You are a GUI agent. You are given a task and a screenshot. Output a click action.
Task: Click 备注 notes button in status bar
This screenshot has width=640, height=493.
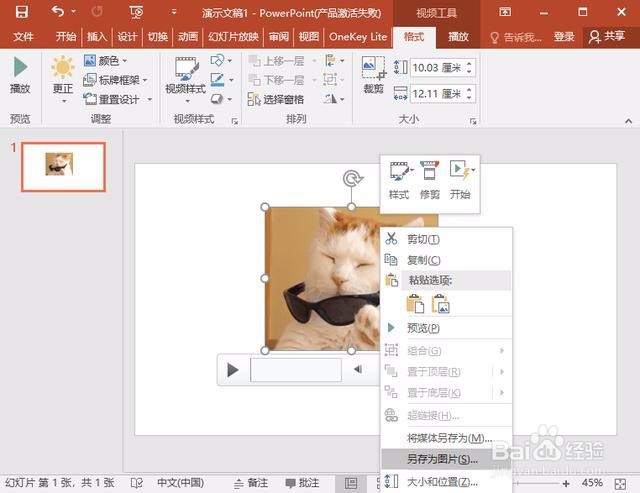coord(251,483)
